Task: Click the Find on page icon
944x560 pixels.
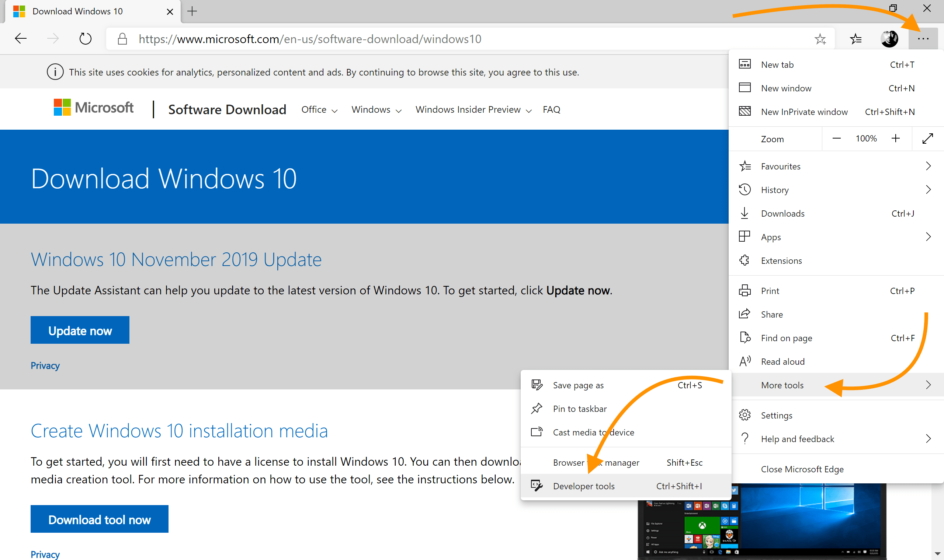Action: [745, 338]
